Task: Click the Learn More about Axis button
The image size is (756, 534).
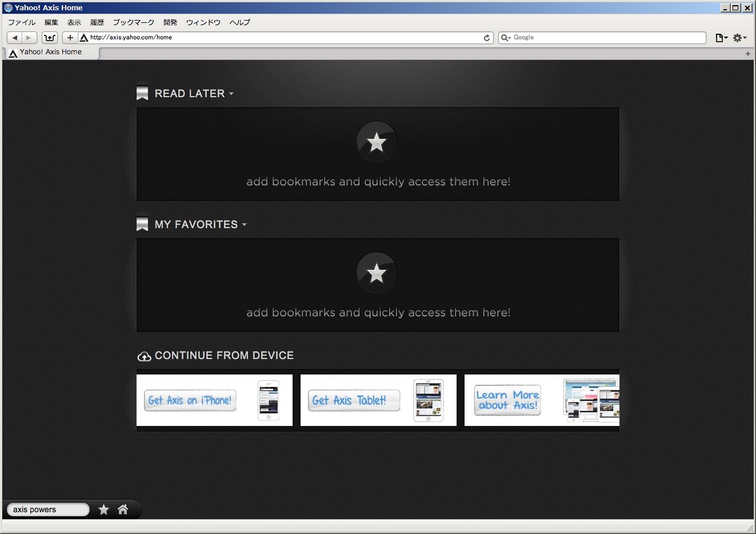Action: (507, 400)
